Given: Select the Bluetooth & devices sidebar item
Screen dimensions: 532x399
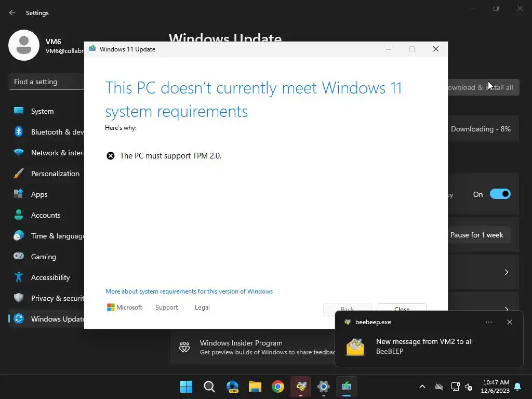Looking at the screenshot, I should tap(46, 132).
